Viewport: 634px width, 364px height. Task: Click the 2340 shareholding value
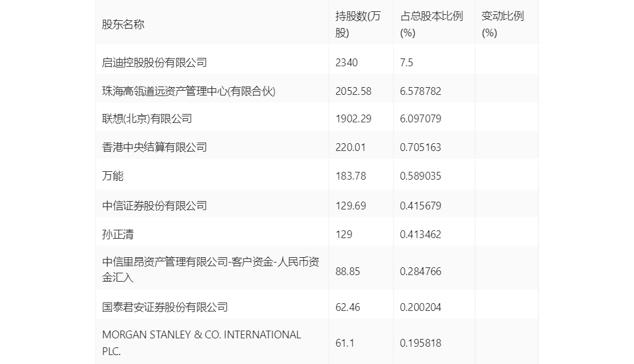click(x=347, y=63)
